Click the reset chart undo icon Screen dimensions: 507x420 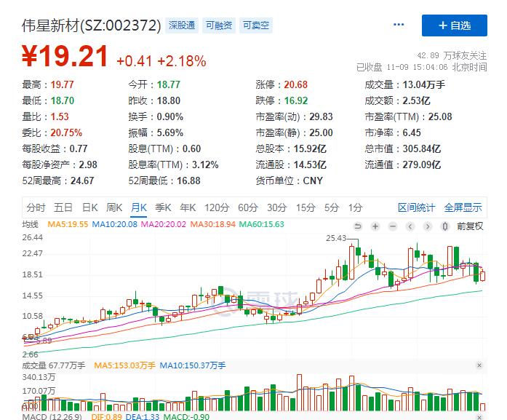pos(358,226)
